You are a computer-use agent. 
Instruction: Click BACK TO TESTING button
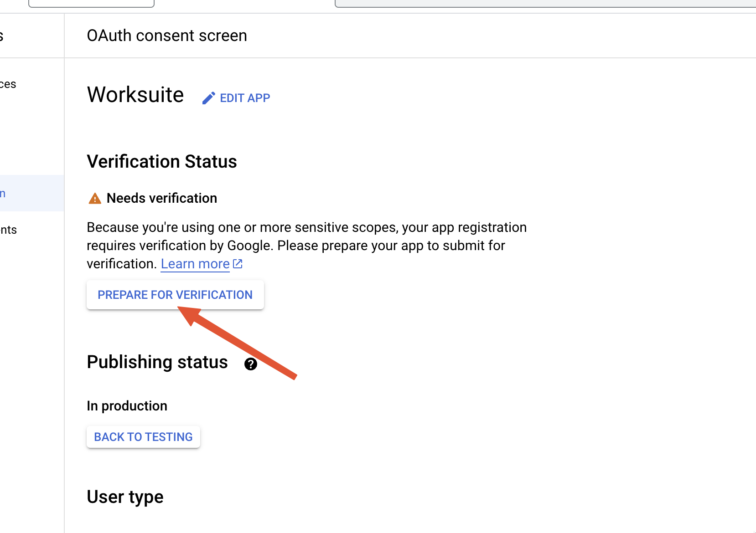(x=143, y=437)
